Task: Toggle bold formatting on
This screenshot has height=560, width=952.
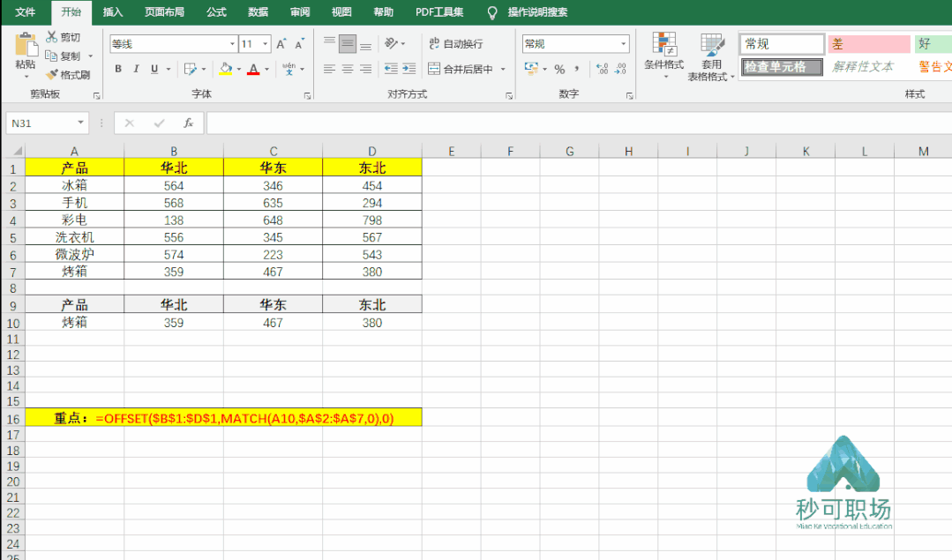Action: tap(117, 68)
